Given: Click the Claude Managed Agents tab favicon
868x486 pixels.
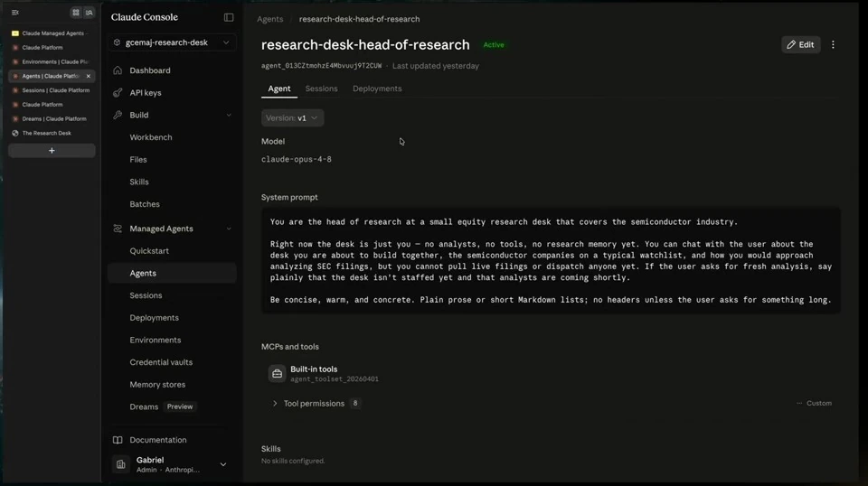Looking at the screenshot, I should pyautogui.click(x=15, y=33).
